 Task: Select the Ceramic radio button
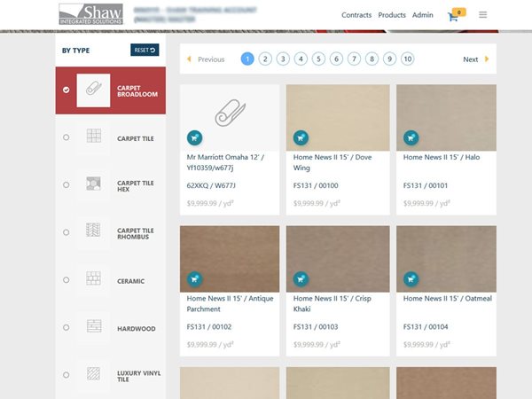(x=66, y=280)
